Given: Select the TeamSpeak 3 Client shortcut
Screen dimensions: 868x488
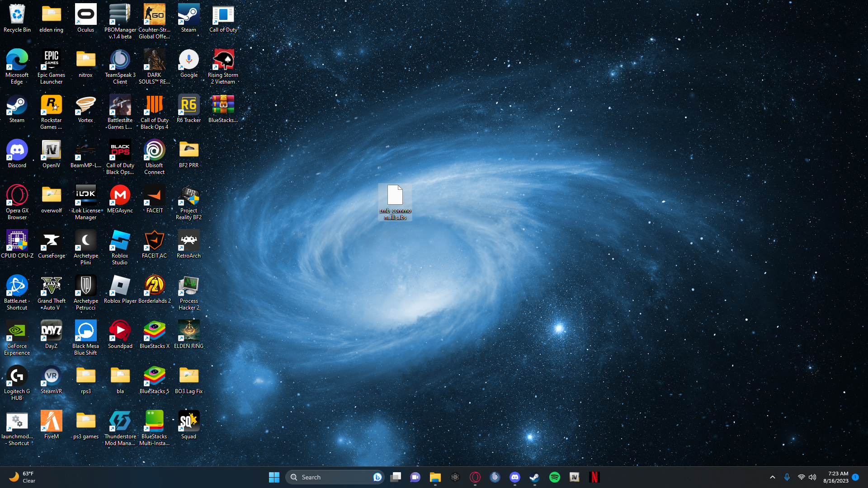Looking at the screenshot, I should [x=120, y=66].
